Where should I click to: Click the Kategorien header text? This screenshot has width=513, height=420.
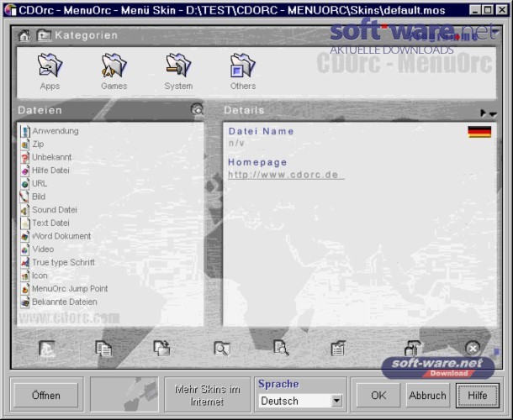coord(87,35)
